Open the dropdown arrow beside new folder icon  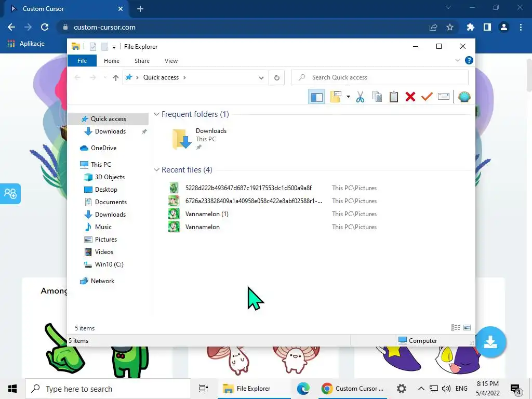(x=348, y=97)
